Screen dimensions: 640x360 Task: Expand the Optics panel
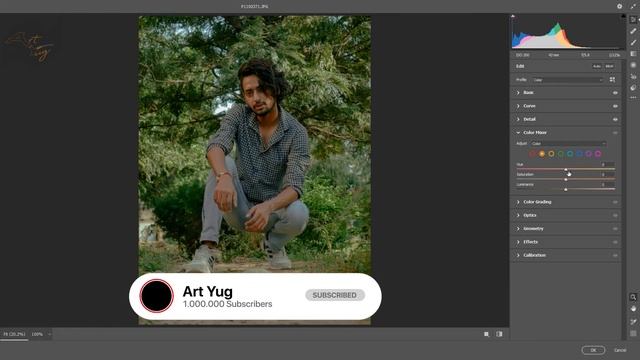coord(518,215)
